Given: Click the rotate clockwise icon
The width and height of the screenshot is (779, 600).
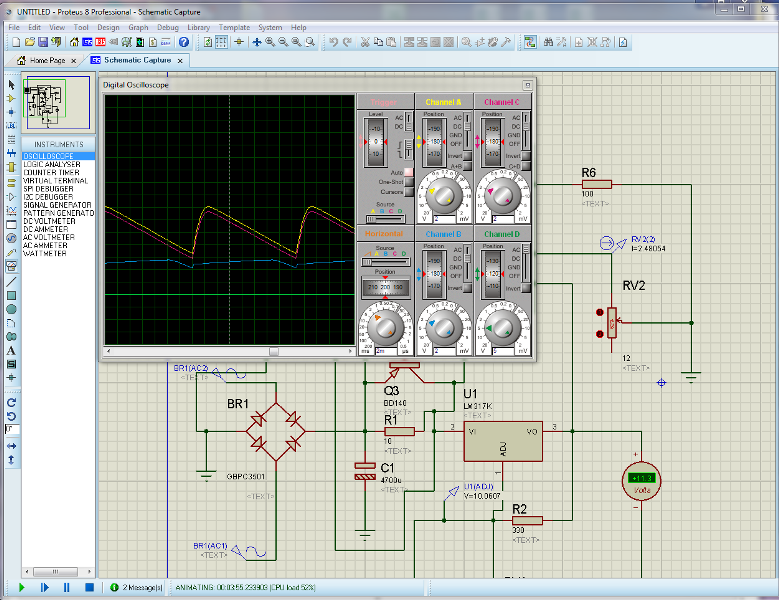Looking at the screenshot, I should pyautogui.click(x=11, y=402).
